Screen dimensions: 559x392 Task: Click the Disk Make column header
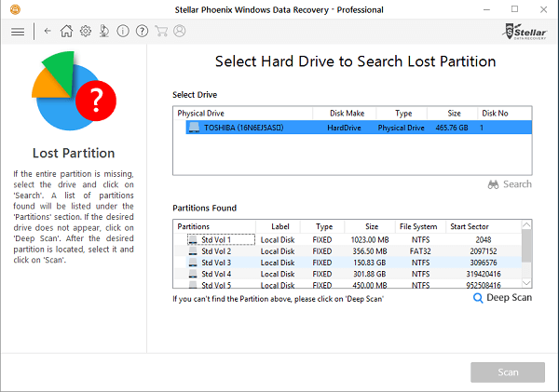coord(345,114)
